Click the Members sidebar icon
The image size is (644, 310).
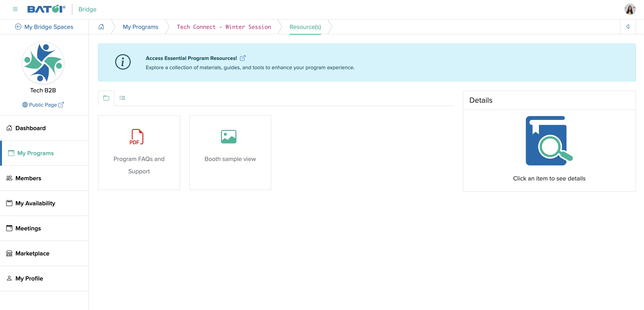pos(9,178)
